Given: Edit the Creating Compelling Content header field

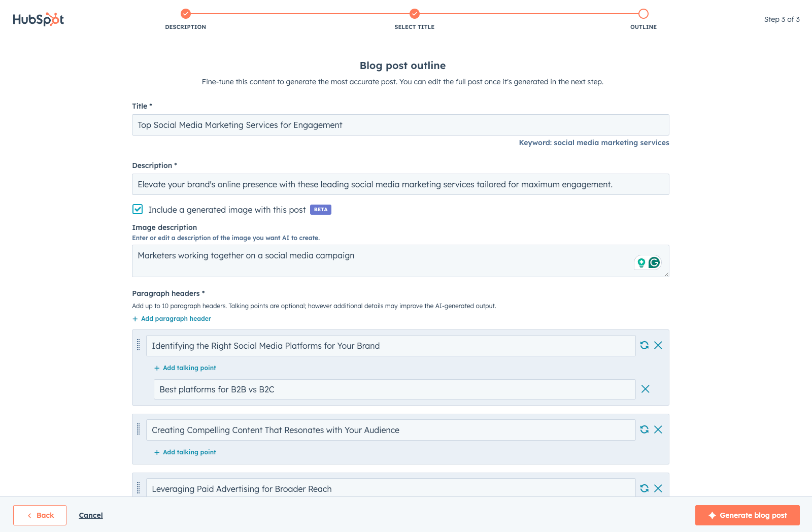Looking at the screenshot, I should (x=391, y=430).
